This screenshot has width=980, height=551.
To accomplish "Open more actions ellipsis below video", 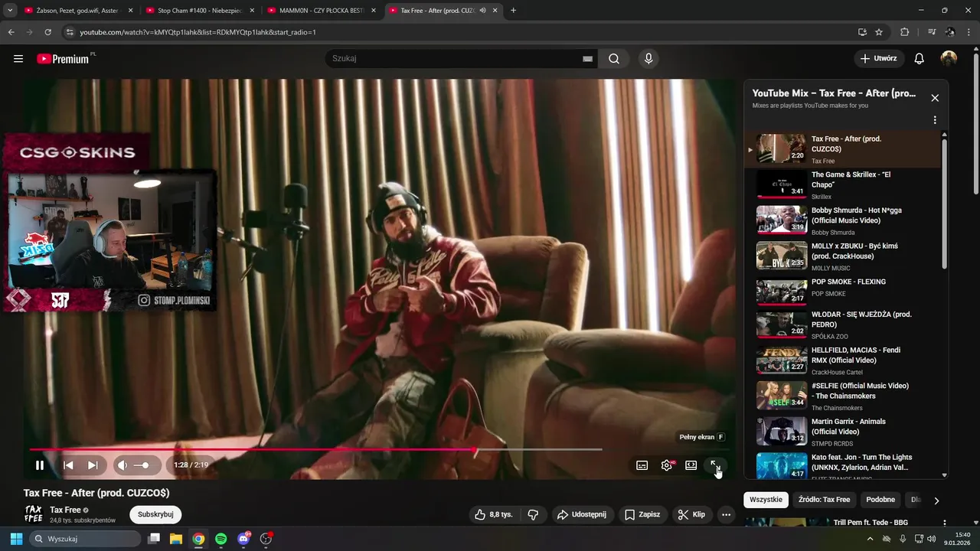I will (x=726, y=515).
